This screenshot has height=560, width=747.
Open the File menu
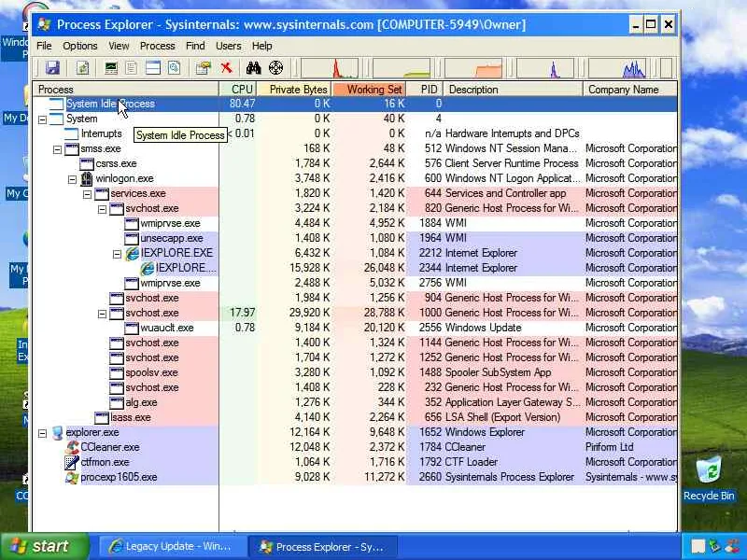pos(44,46)
